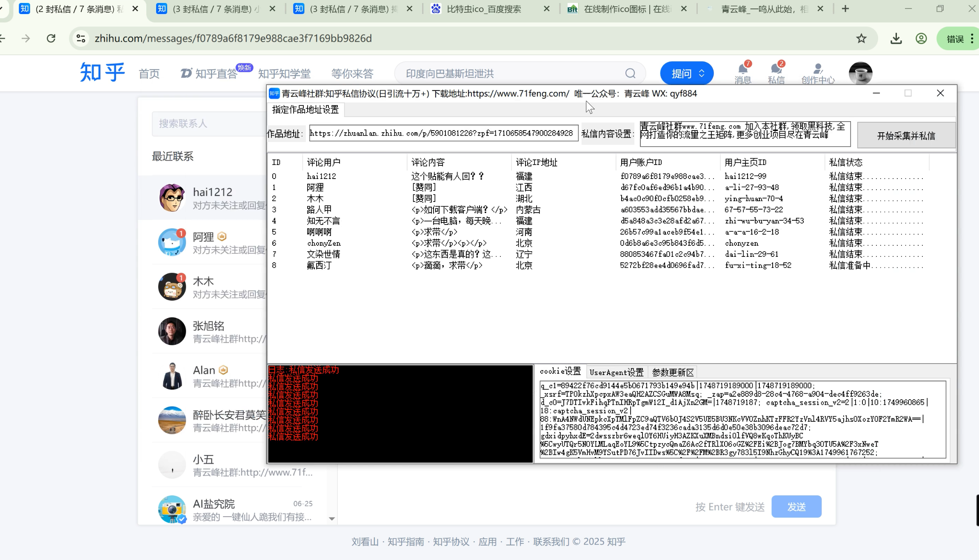Click the cookie text area
This screenshot has width=979, height=560.
(x=743, y=419)
